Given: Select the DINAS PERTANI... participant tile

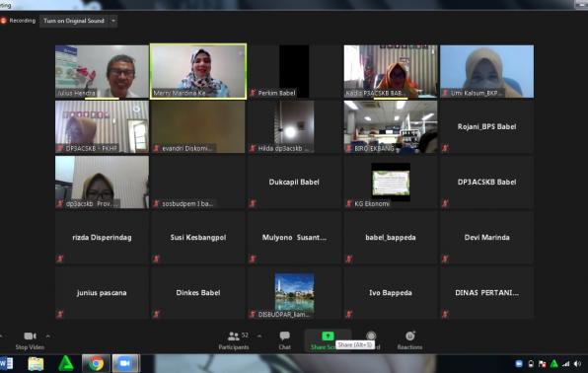Looking at the screenshot, I should click(x=486, y=293).
